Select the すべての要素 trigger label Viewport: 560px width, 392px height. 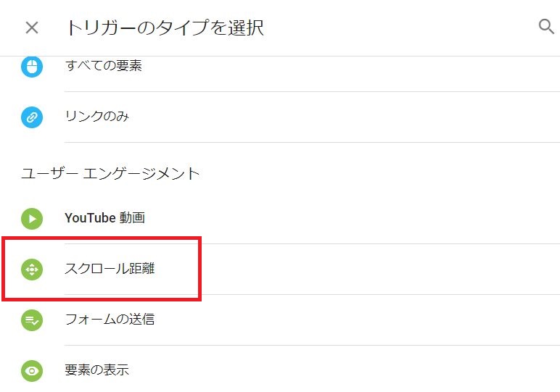pyautogui.click(x=104, y=66)
